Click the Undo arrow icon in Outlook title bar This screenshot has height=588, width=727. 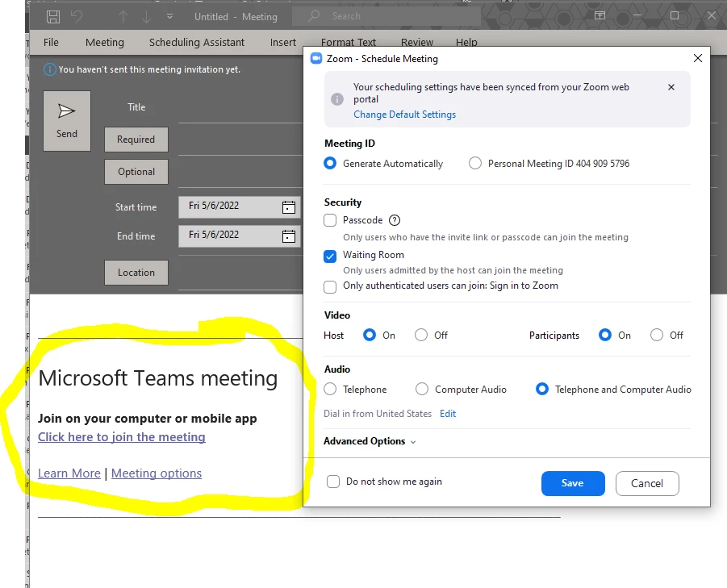point(77,17)
